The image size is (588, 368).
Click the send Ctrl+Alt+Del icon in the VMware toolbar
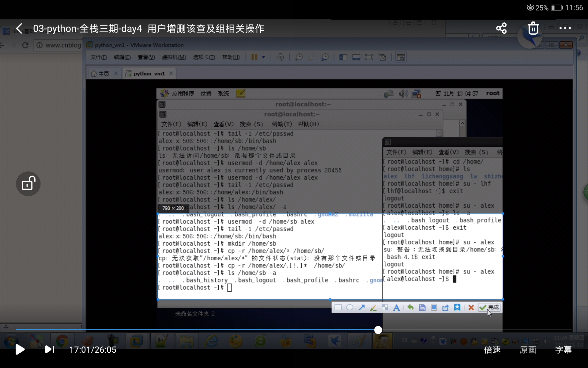(280, 57)
